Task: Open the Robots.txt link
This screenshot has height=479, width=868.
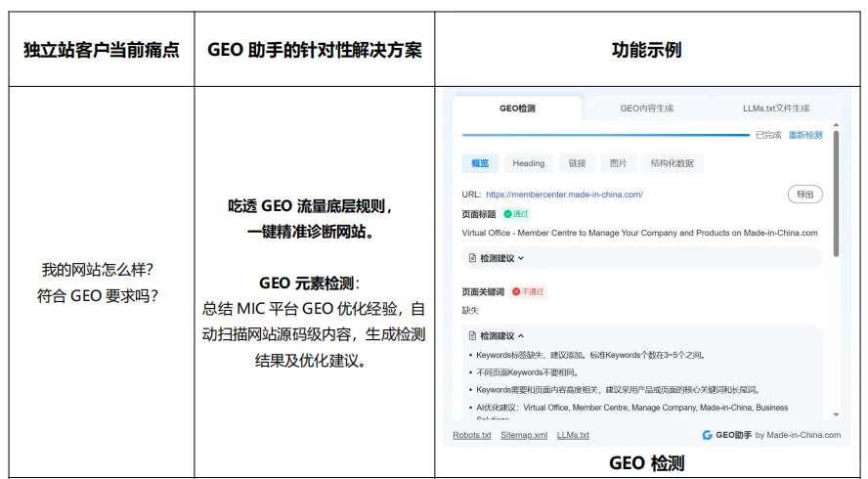Action: tap(472, 435)
